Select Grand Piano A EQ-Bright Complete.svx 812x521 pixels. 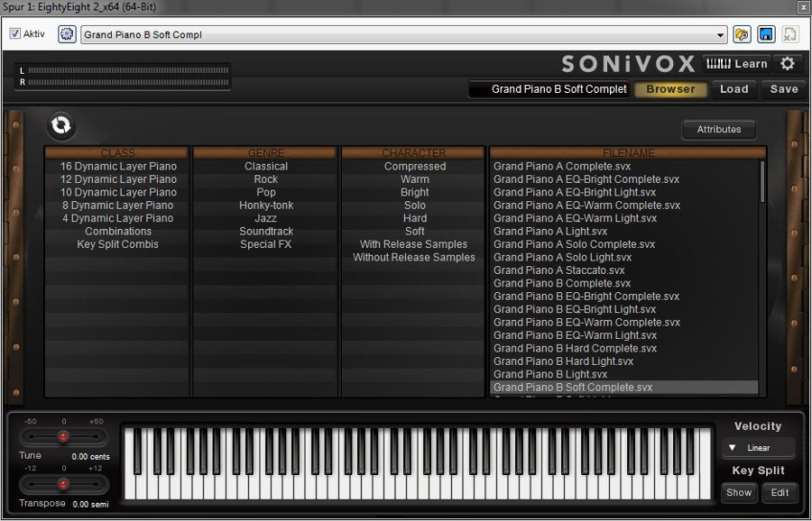(624, 179)
